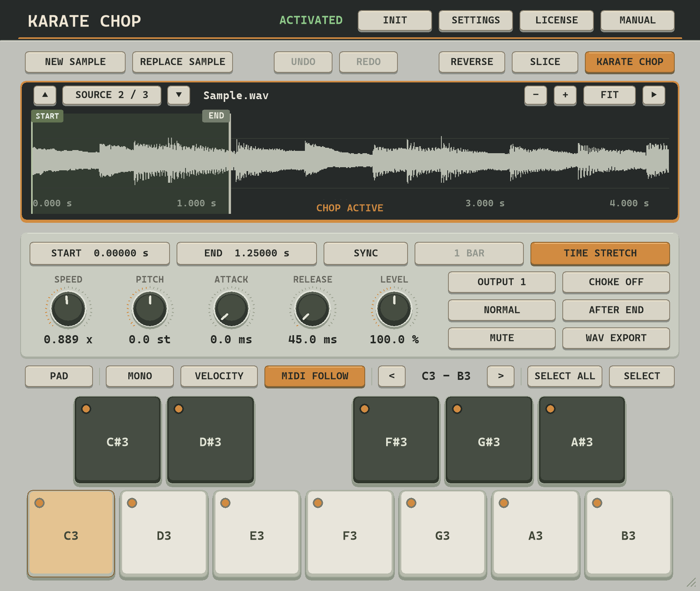
Task: Reverse the sample
Action: [472, 62]
